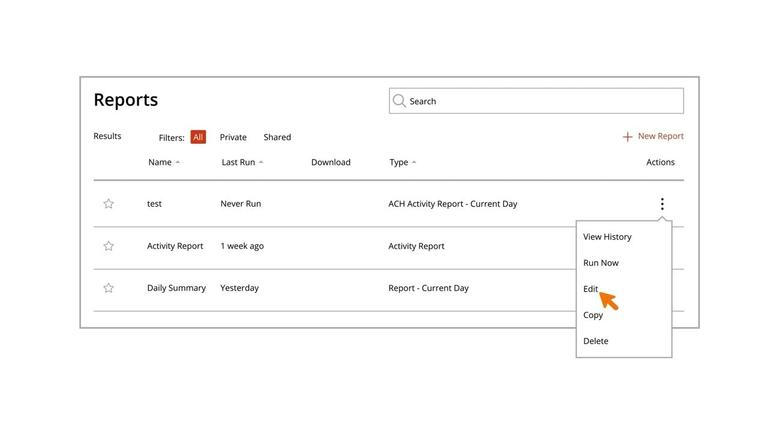Star the Activity Report row
The width and height of the screenshot is (768, 432).
[109, 246]
